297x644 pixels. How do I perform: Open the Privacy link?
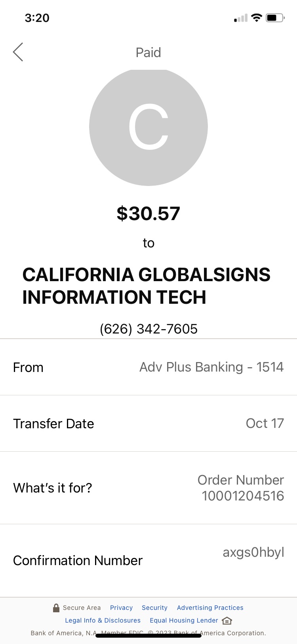point(121,608)
